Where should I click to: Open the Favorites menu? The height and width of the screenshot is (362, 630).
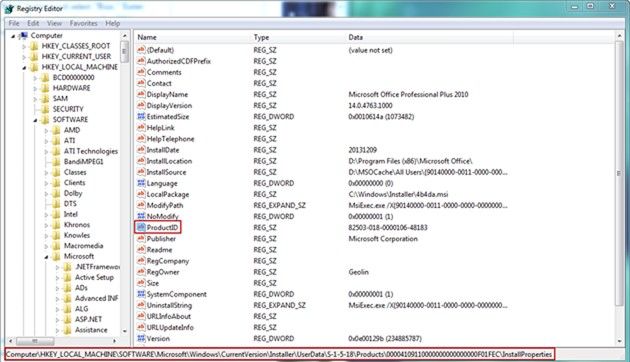pyautogui.click(x=84, y=24)
